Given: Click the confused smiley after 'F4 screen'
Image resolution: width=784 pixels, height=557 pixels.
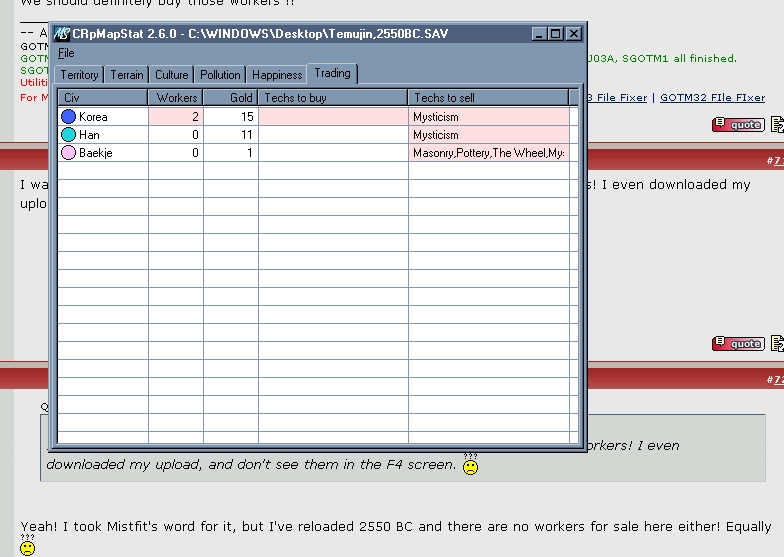Looking at the screenshot, I should point(470,465).
